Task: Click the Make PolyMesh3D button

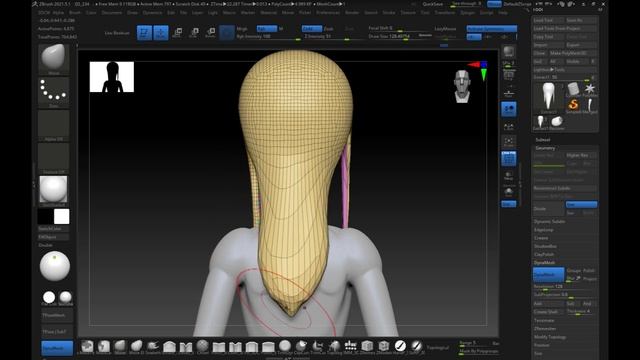Action: coord(572,53)
